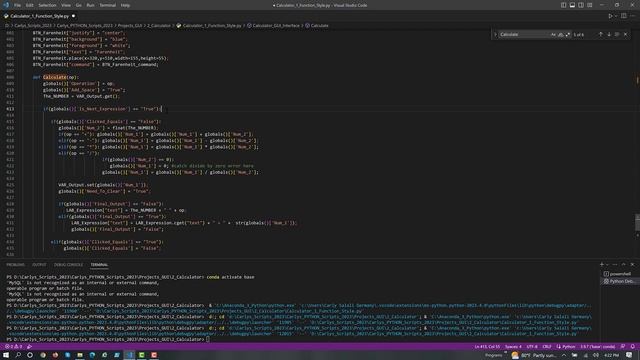Open the Selection menu
The height and width of the screenshot is (360, 640).
(x=47, y=5)
